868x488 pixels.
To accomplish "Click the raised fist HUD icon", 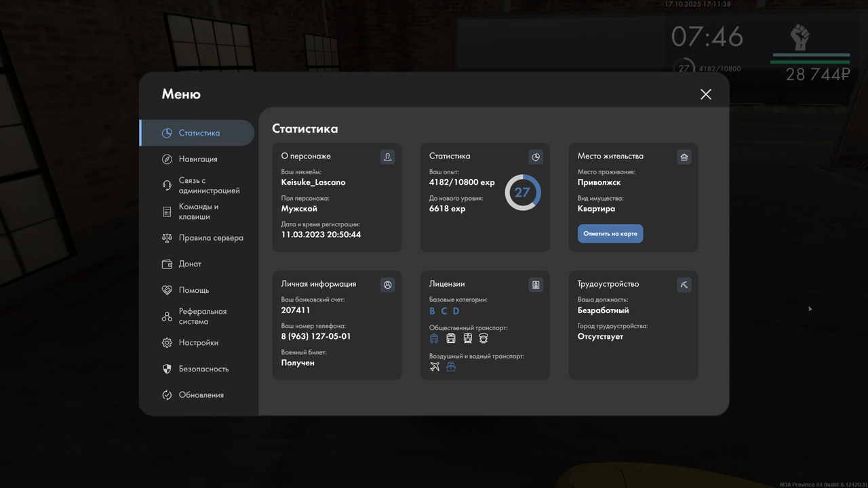I will (800, 37).
